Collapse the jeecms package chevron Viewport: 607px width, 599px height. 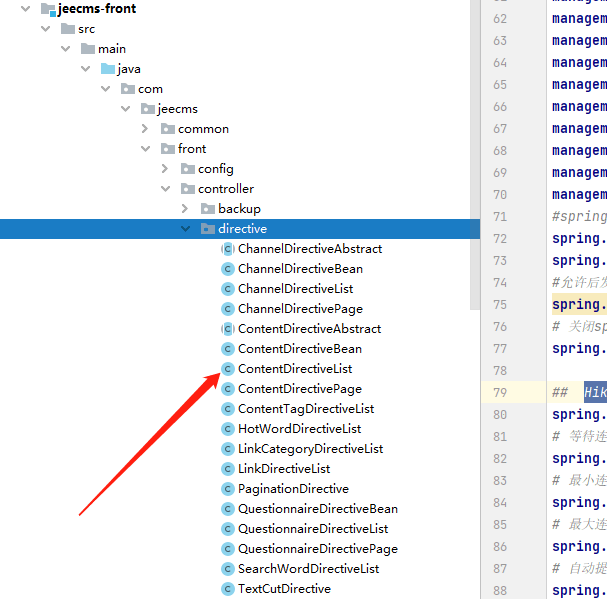pos(126,109)
